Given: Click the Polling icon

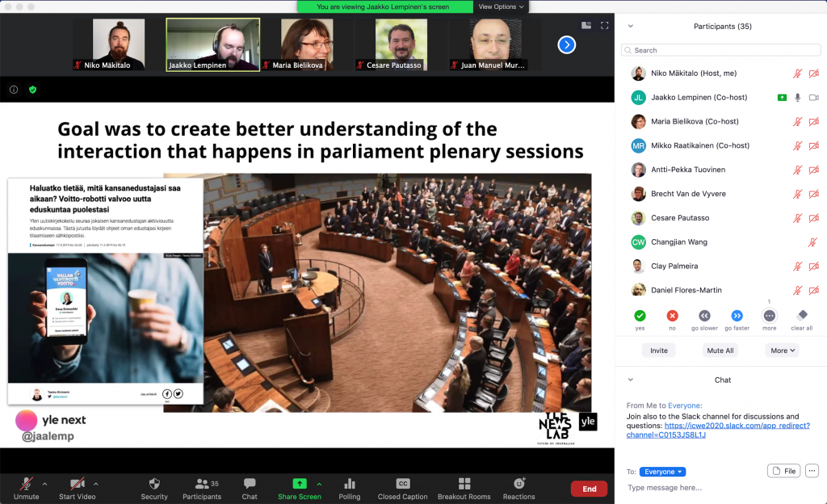Looking at the screenshot, I should (x=349, y=484).
